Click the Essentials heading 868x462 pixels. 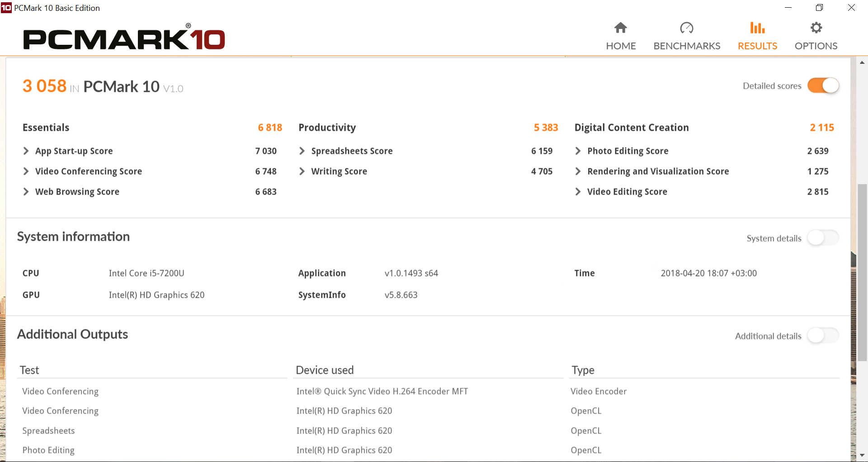coord(46,128)
